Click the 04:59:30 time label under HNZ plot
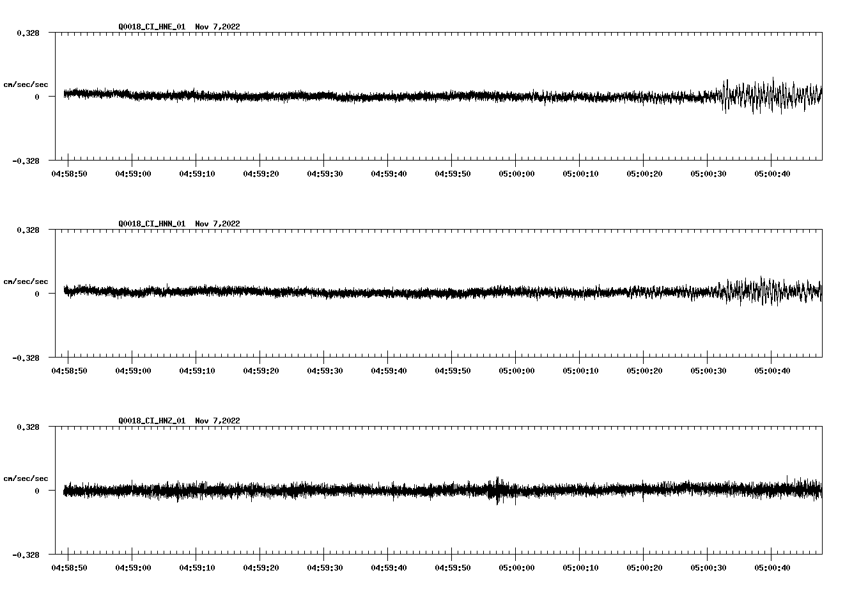 (x=325, y=568)
